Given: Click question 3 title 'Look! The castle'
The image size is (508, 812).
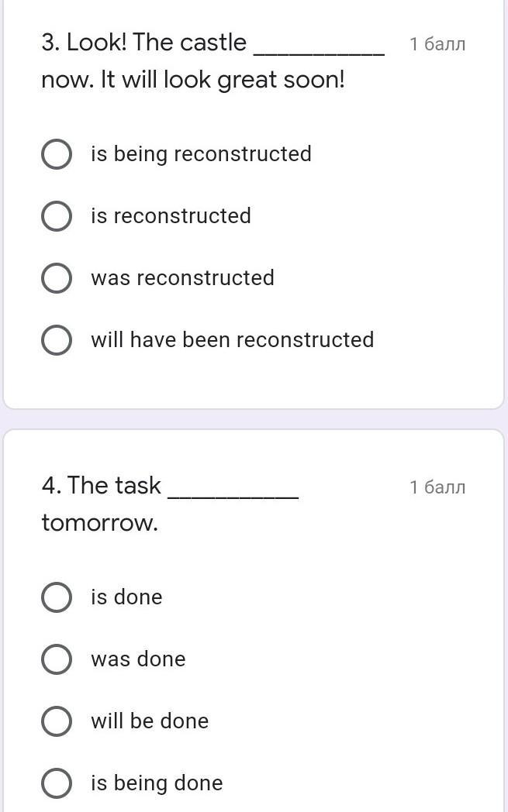Looking at the screenshot, I should 144,43.
